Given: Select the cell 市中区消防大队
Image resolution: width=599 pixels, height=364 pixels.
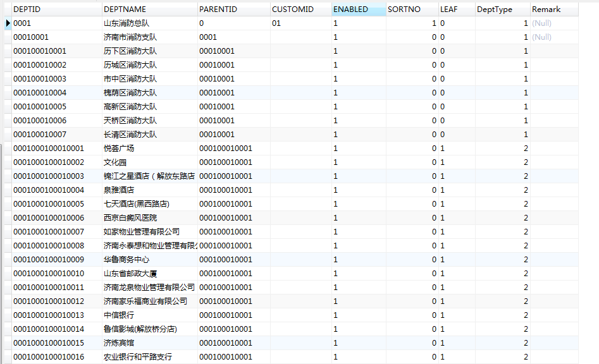Looking at the screenshot, I should pyautogui.click(x=150, y=79).
